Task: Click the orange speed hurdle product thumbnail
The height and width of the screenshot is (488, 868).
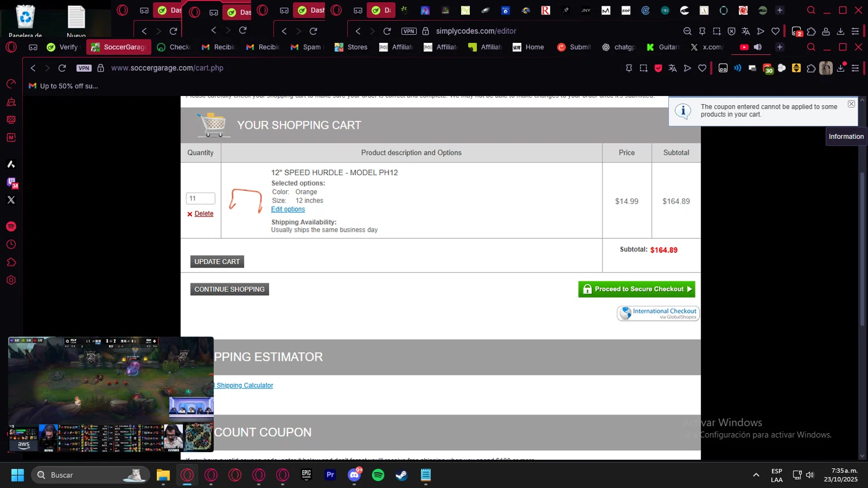Action: (x=245, y=201)
